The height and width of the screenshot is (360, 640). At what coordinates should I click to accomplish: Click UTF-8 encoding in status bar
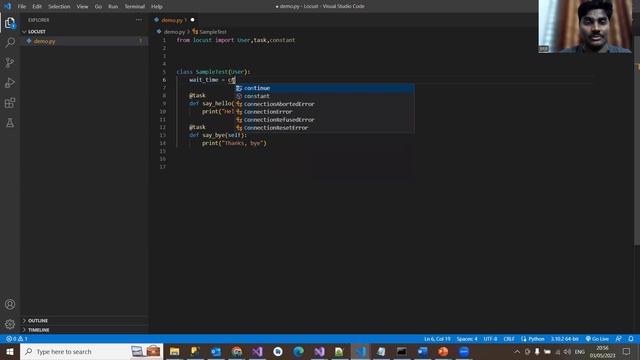coord(490,339)
